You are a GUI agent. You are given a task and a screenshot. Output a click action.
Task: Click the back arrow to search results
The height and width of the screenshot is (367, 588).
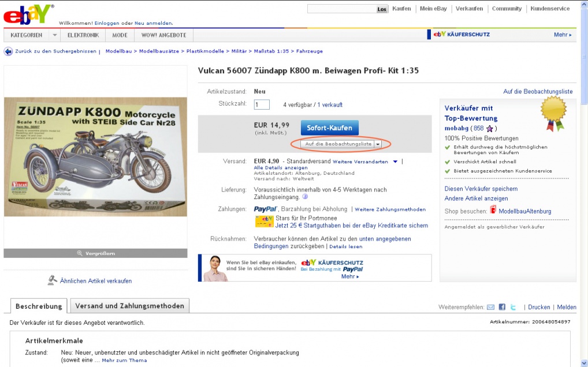tap(8, 51)
